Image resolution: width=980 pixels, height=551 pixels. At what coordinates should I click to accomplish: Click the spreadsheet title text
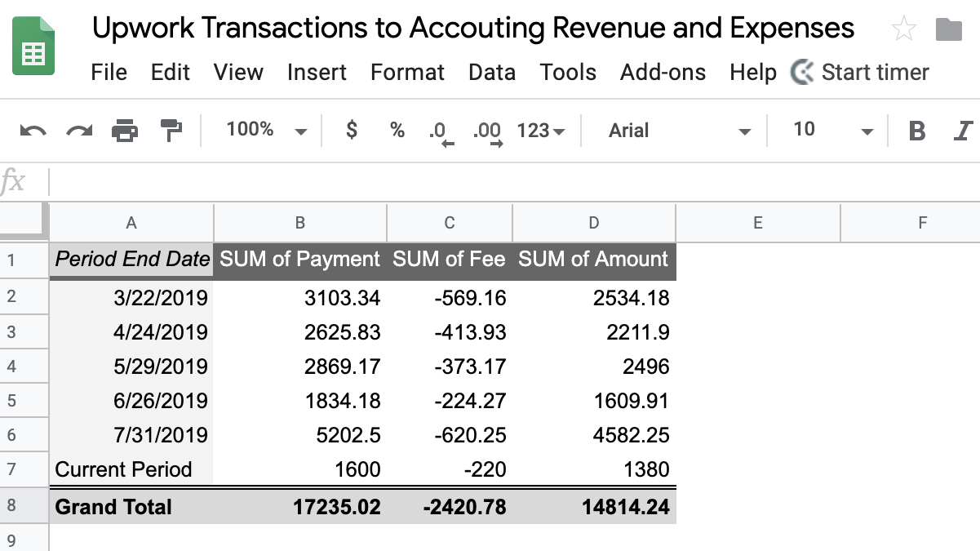(473, 28)
